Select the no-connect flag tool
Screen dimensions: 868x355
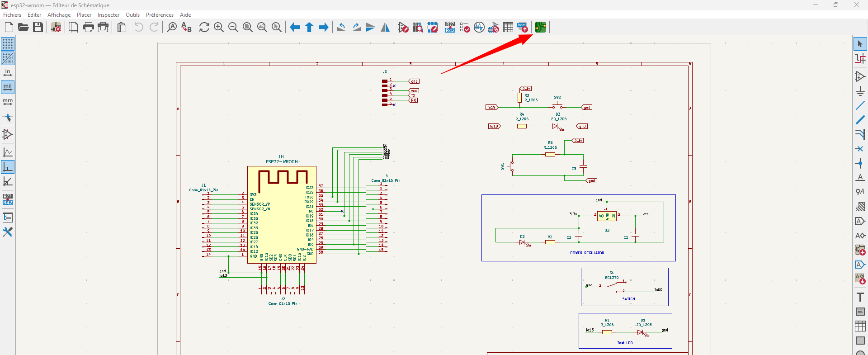(x=860, y=149)
